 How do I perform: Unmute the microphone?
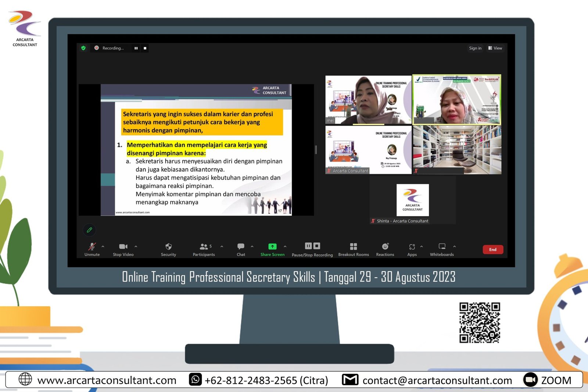coord(92,247)
